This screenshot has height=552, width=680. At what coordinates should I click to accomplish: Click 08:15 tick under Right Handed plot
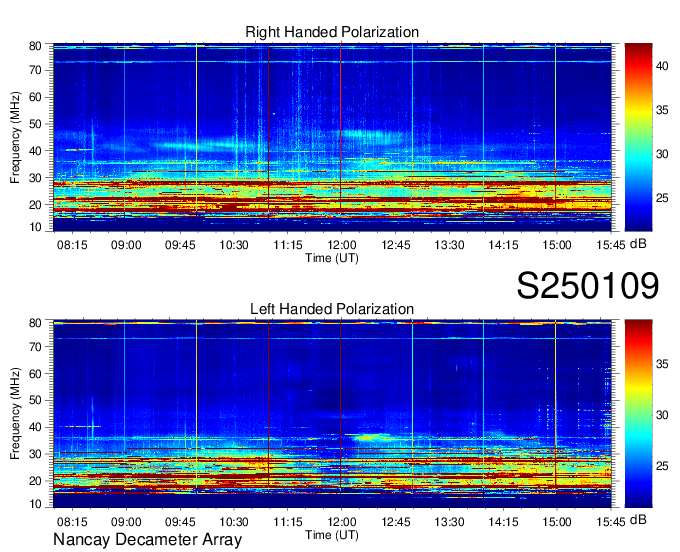click(72, 245)
